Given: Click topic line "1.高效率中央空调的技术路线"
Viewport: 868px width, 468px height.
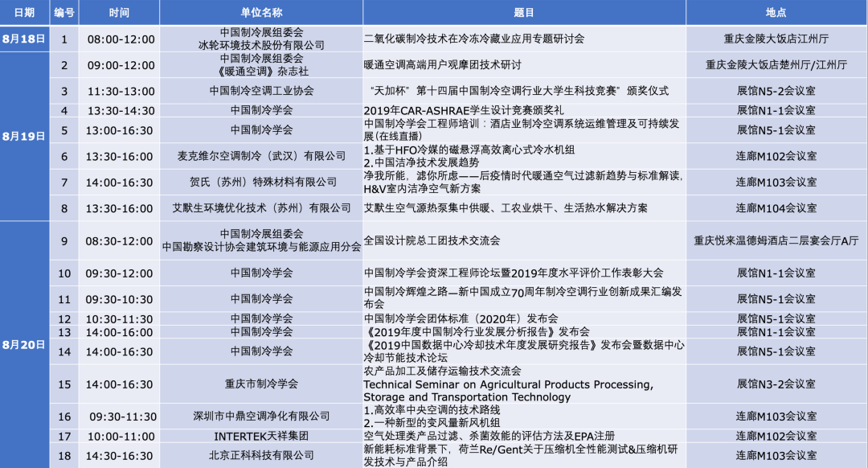Looking at the screenshot, I should point(432,410).
